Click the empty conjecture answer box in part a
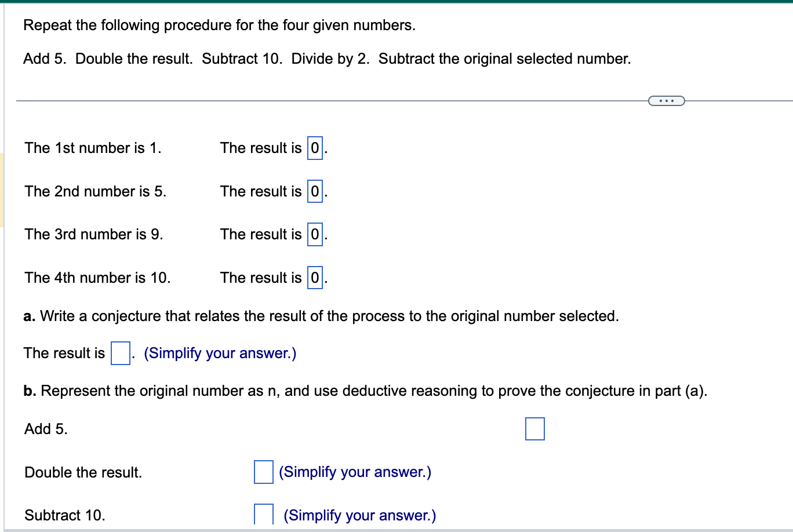 pyautogui.click(x=119, y=353)
